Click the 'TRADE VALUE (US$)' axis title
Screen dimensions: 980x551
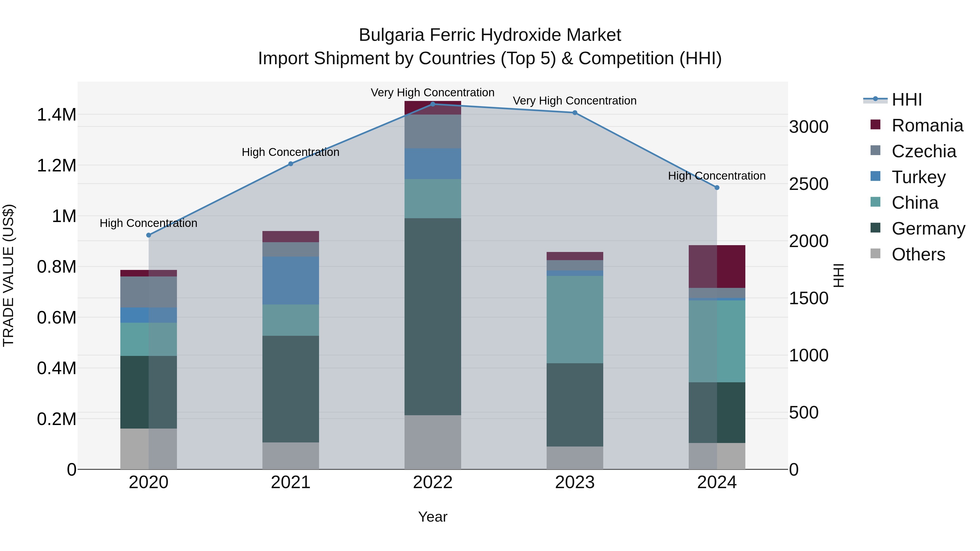point(8,275)
